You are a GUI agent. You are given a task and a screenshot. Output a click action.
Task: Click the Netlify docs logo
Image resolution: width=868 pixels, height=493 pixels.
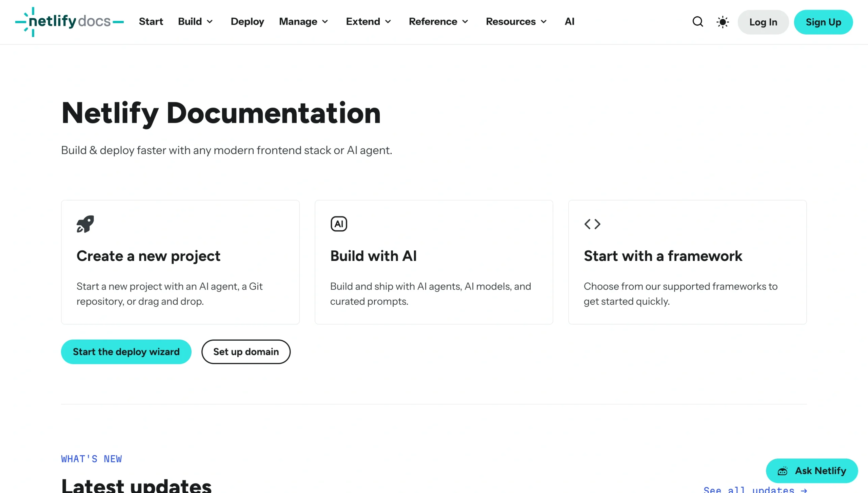[70, 22]
